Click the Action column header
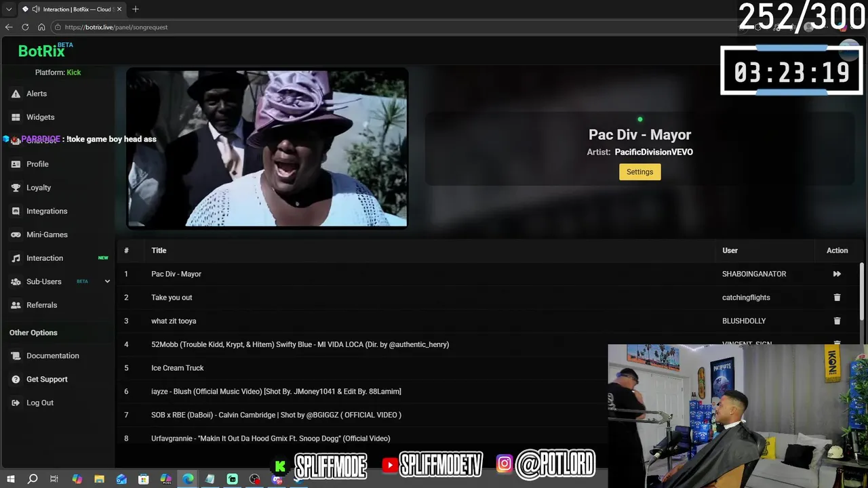This screenshot has height=488, width=868. 837,250
